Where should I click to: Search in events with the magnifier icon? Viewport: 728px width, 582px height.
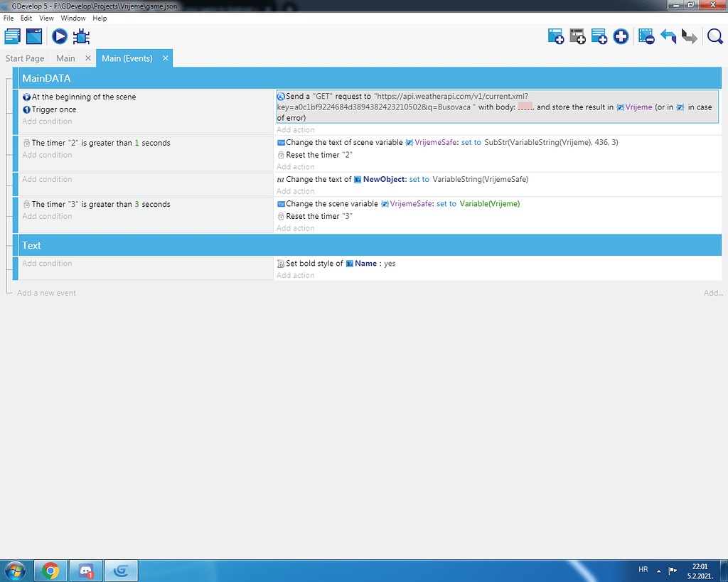(x=714, y=36)
